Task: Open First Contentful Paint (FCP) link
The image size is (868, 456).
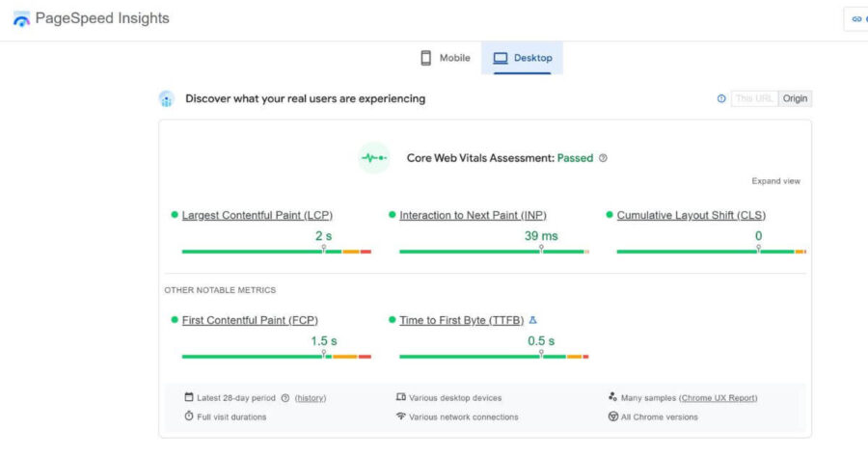Action: 250,320
